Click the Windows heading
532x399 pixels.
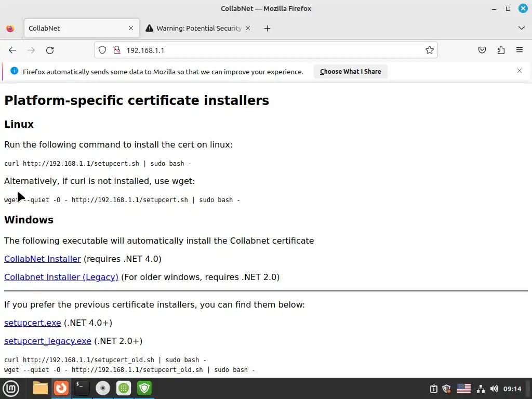pos(29,220)
